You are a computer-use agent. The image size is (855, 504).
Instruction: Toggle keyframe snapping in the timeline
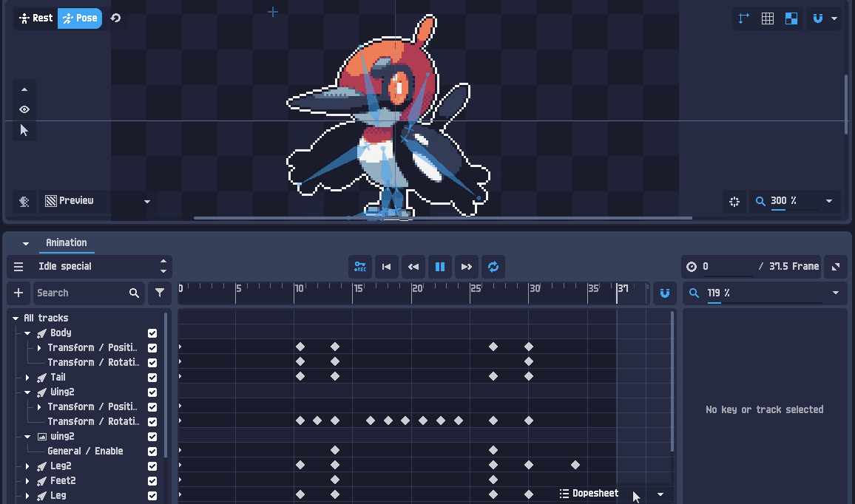pos(664,293)
